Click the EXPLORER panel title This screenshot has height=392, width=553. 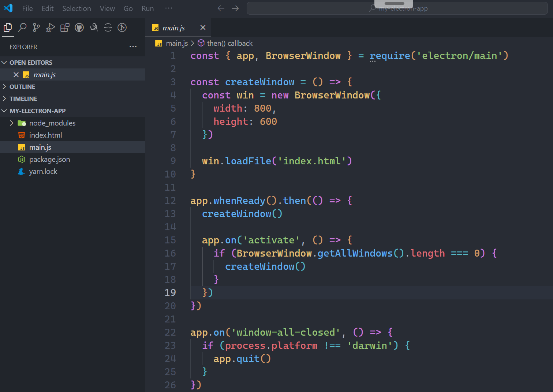tap(23, 47)
